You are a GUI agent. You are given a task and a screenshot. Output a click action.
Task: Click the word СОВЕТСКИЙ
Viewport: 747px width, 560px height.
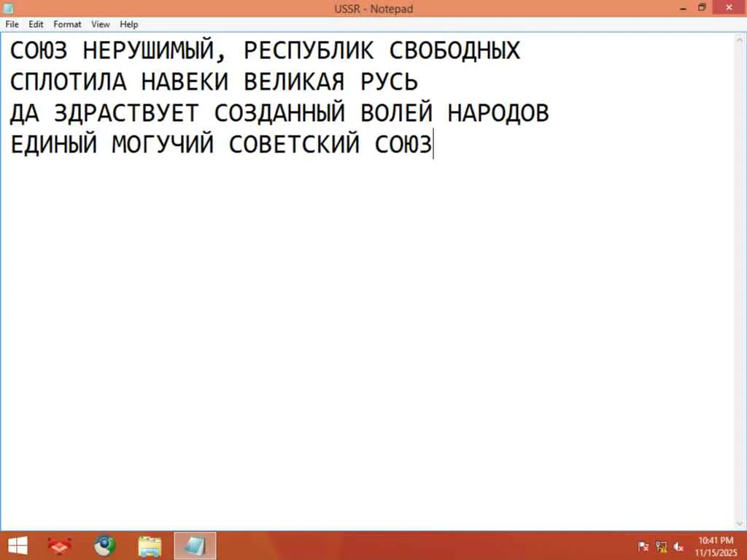click(294, 144)
